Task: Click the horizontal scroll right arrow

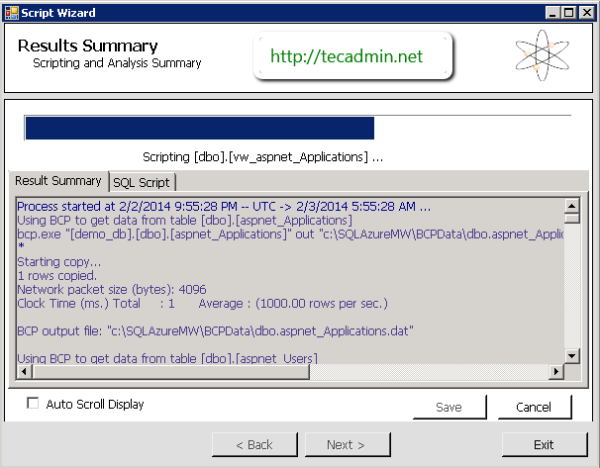Action: tap(556, 373)
